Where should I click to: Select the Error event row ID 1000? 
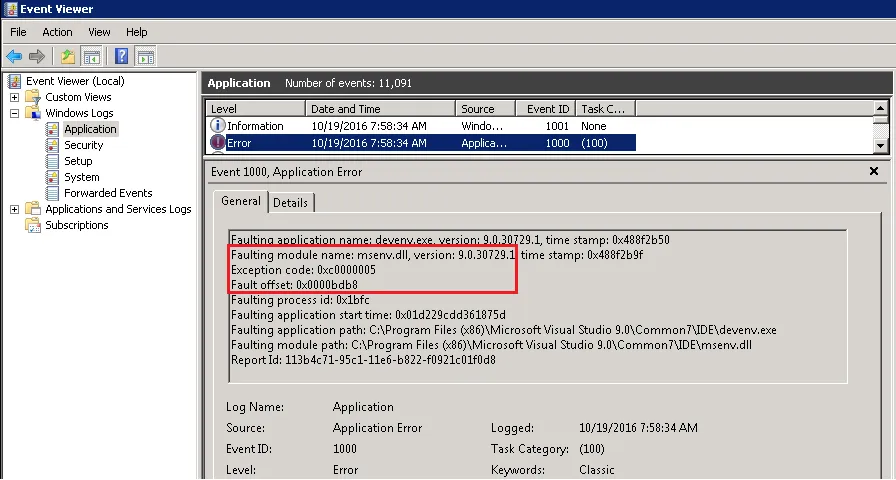[x=421, y=143]
